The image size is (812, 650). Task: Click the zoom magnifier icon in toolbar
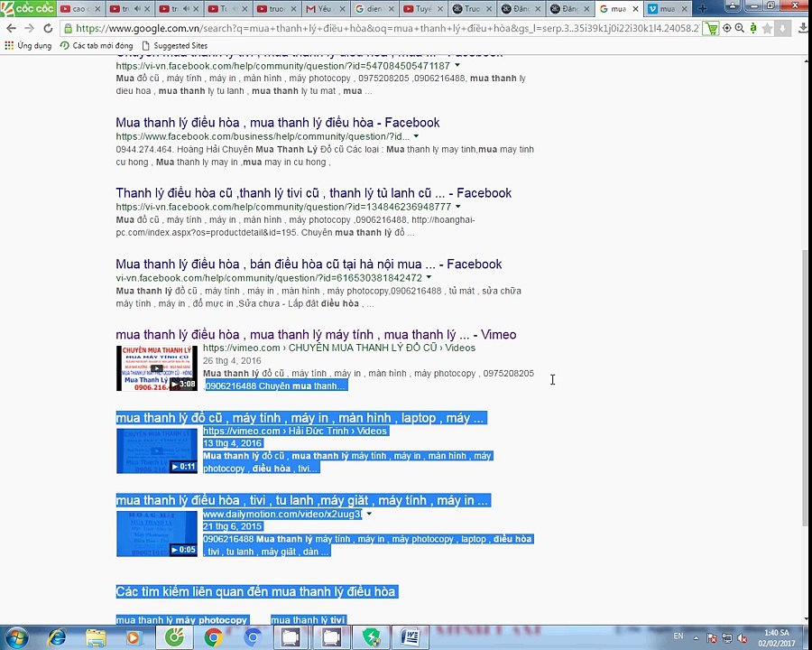740,29
